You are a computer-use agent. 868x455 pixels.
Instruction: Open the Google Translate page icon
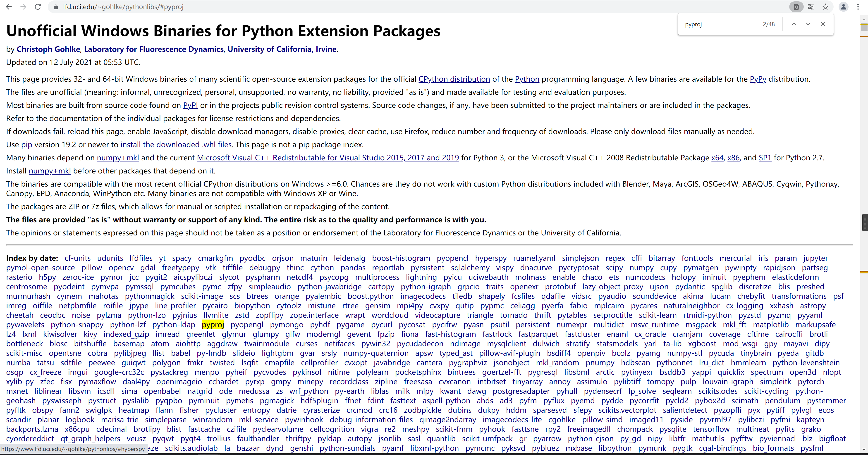tap(811, 7)
